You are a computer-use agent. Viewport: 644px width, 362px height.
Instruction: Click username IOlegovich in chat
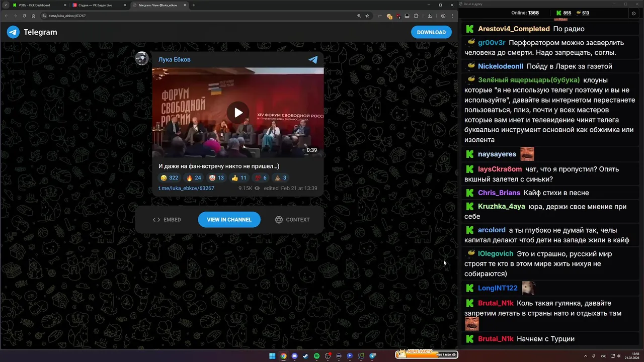pos(496,254)
